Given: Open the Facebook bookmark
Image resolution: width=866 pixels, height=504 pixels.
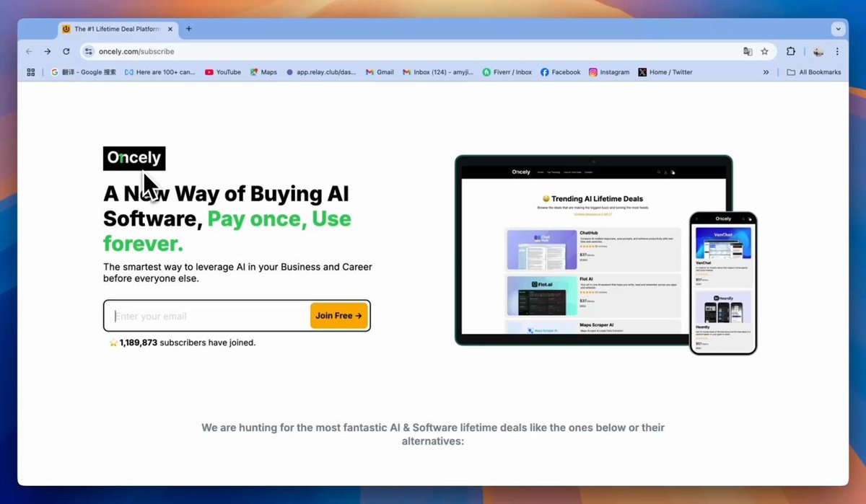Looking at the screenshot, I should [x=561, y=72].
